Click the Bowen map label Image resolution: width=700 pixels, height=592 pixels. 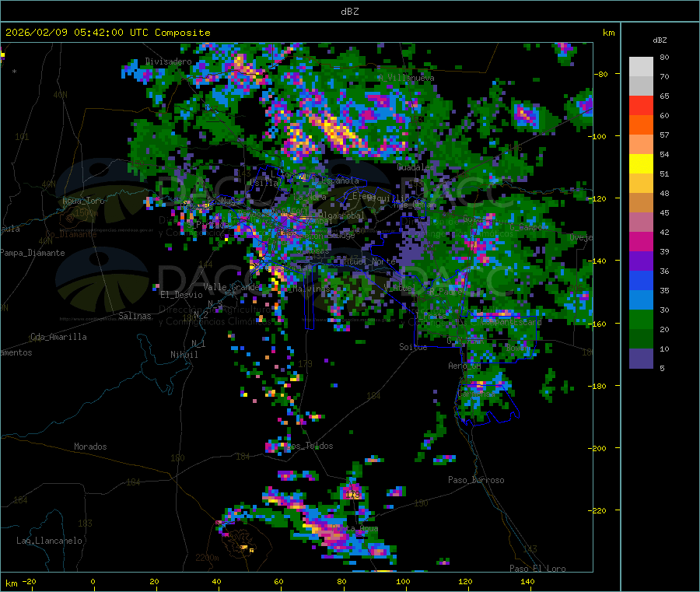pyautogui.click(x=518, y=347)
